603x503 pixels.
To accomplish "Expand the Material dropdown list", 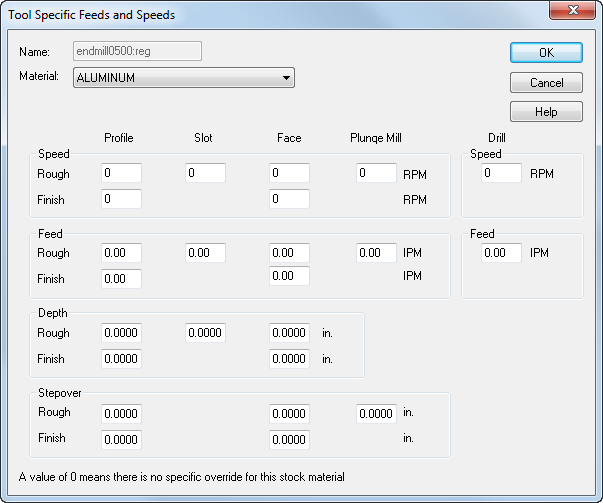I will (x=286, y=78).
